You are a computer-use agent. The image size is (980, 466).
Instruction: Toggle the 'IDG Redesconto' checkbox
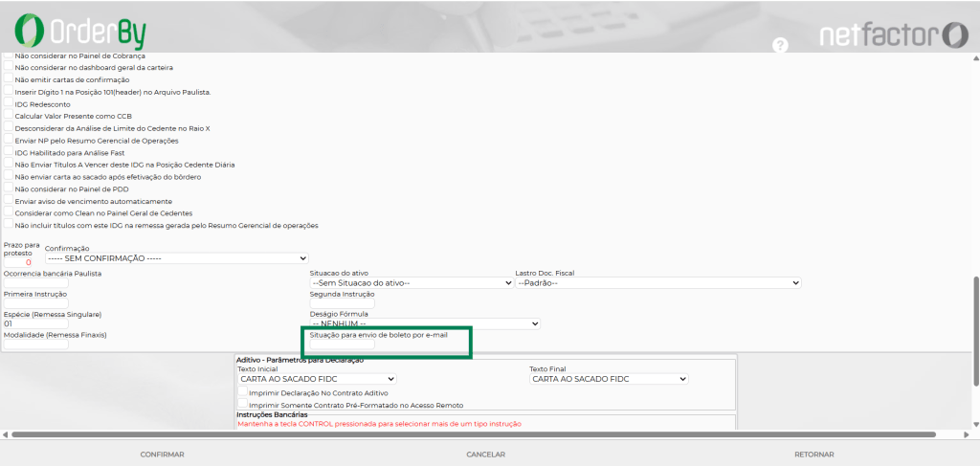[x=8, y=103]
